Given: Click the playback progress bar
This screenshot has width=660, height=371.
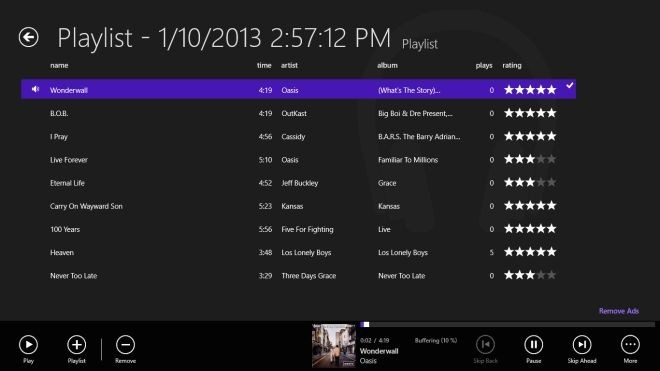Looking at the screenshot, I should point(507,324).
